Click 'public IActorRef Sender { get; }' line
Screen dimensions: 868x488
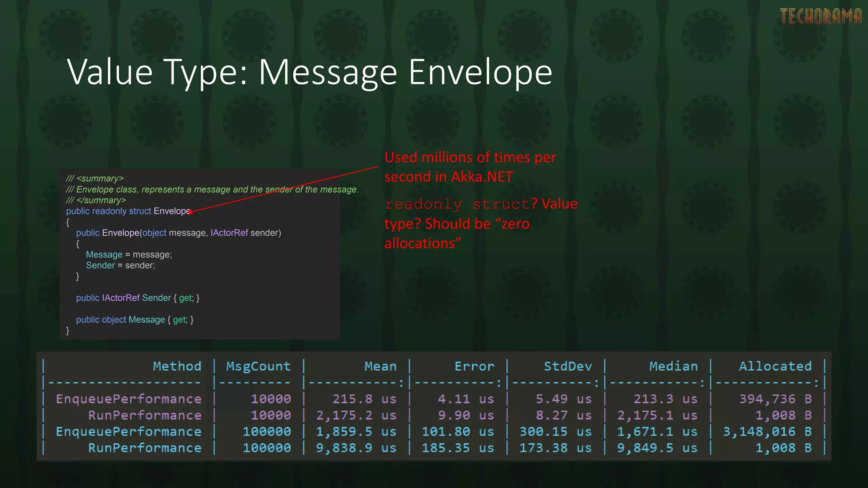pyautogui.click(x=138, y=298)
